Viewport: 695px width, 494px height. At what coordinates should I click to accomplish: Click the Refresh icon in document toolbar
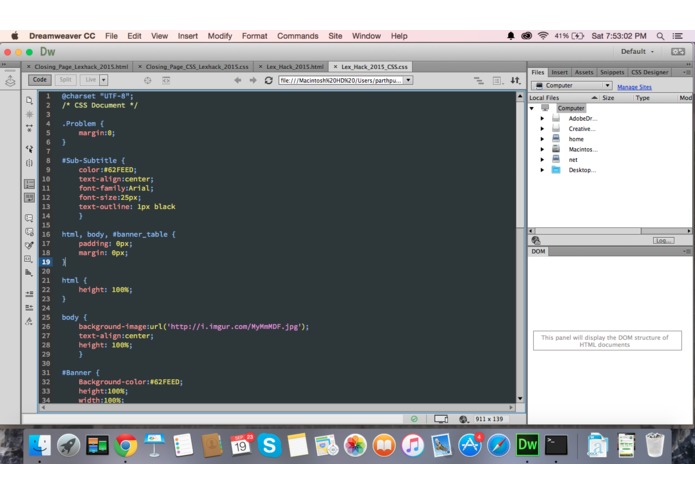pos(269,80)
